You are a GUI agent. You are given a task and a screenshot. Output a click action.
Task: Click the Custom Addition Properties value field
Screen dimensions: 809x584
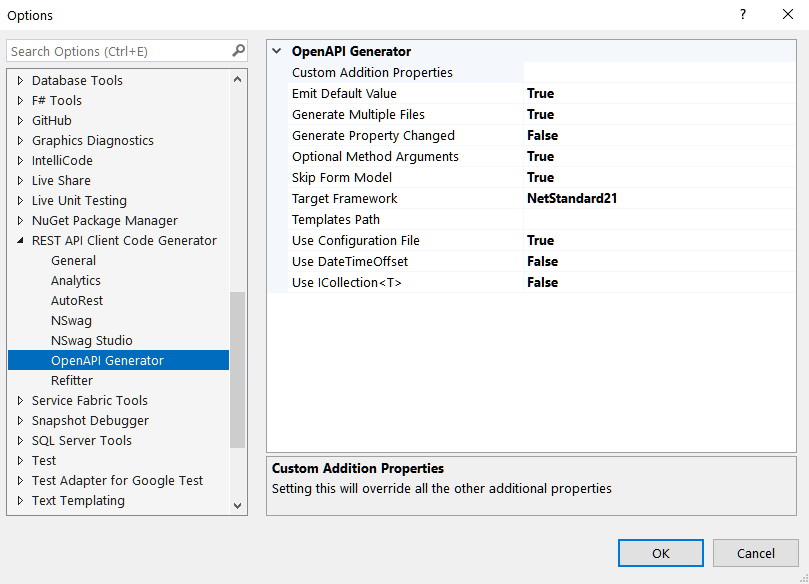[659, 72]
